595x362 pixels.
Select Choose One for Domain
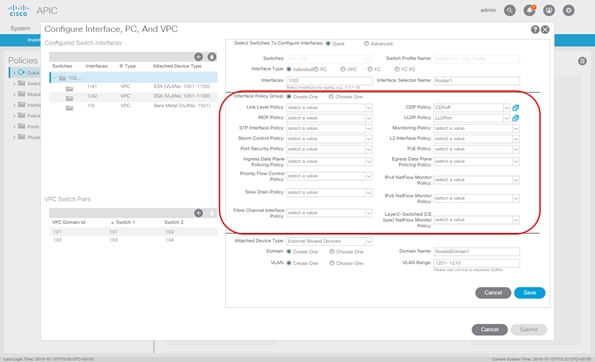point(332,252)
